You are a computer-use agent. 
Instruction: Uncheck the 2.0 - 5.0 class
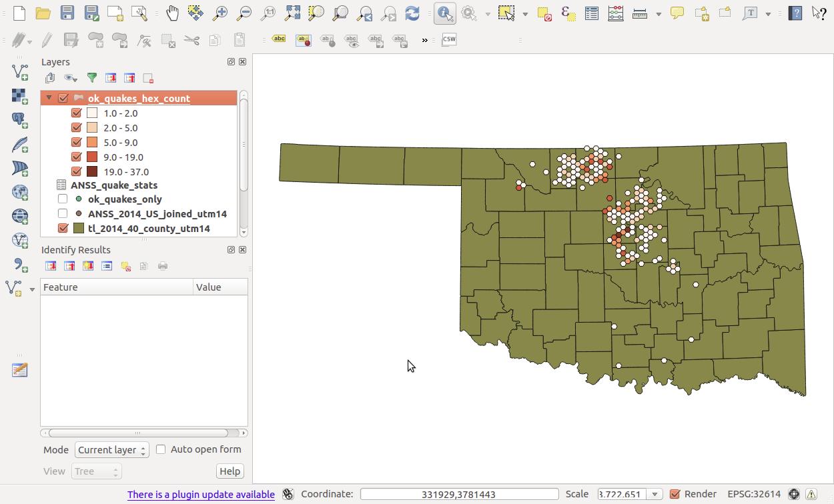click(x=76, y=127)
